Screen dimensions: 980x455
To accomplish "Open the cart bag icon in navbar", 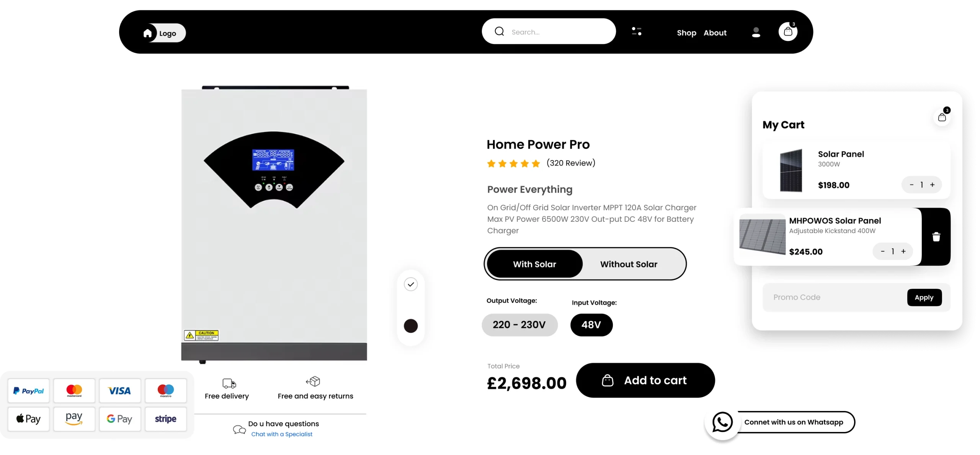I will (788, 32).
